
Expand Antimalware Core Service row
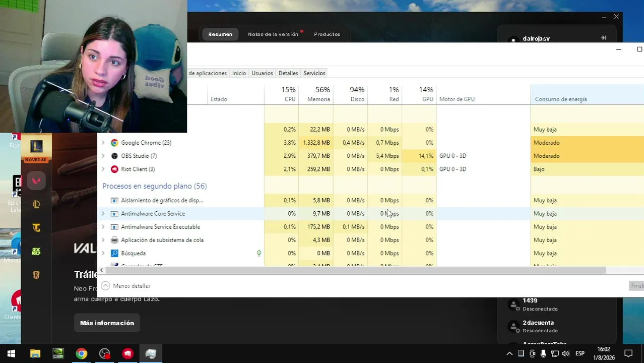click(x=103, y=213)
